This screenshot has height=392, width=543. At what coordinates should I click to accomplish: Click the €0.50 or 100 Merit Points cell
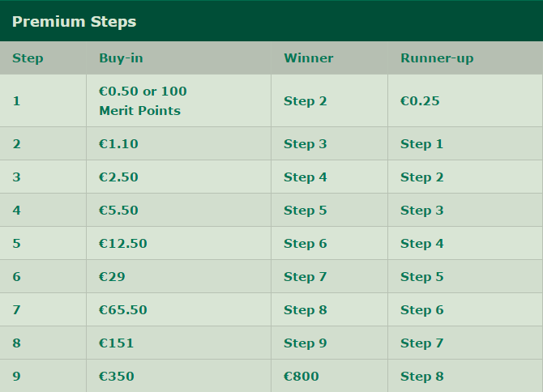click(143, 100)
